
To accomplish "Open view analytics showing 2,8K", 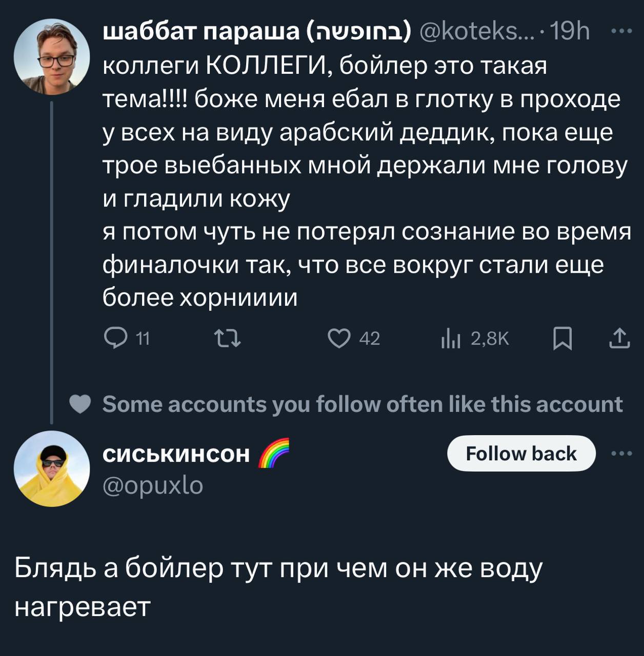I will [475, 339].
